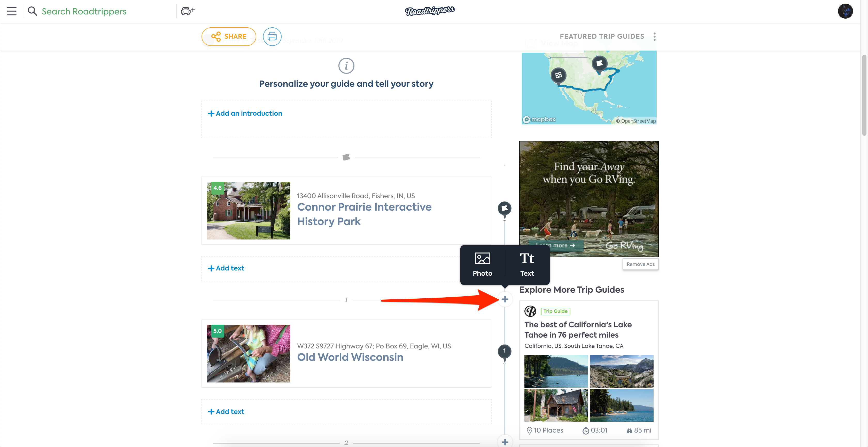Click the 85 mi road distance icon
The image size is (868, 447).
(629, 430)
